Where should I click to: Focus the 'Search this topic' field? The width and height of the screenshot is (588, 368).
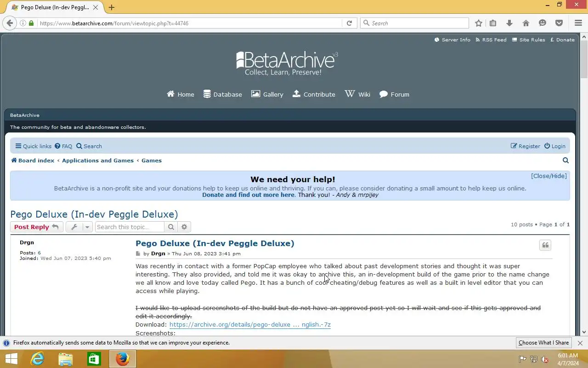(x=130, y=227)
